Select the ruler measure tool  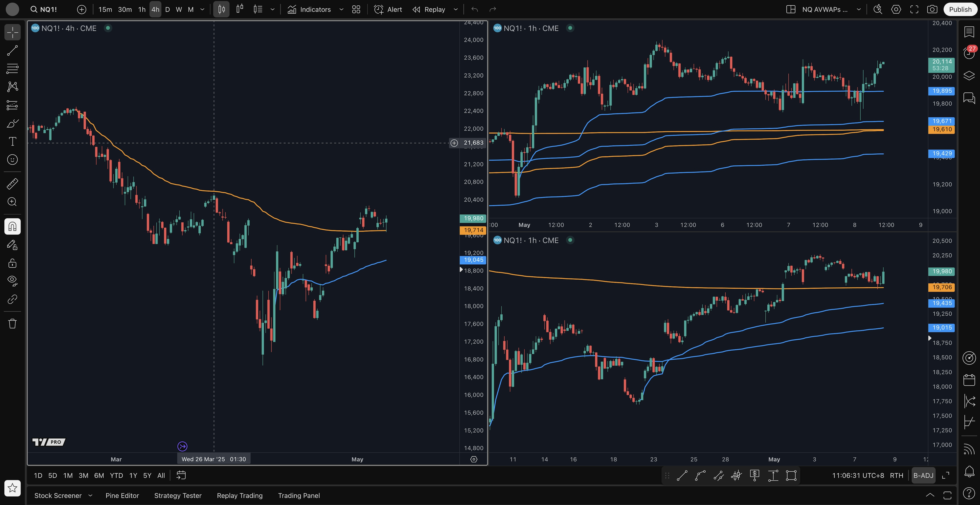pos(12,184)
